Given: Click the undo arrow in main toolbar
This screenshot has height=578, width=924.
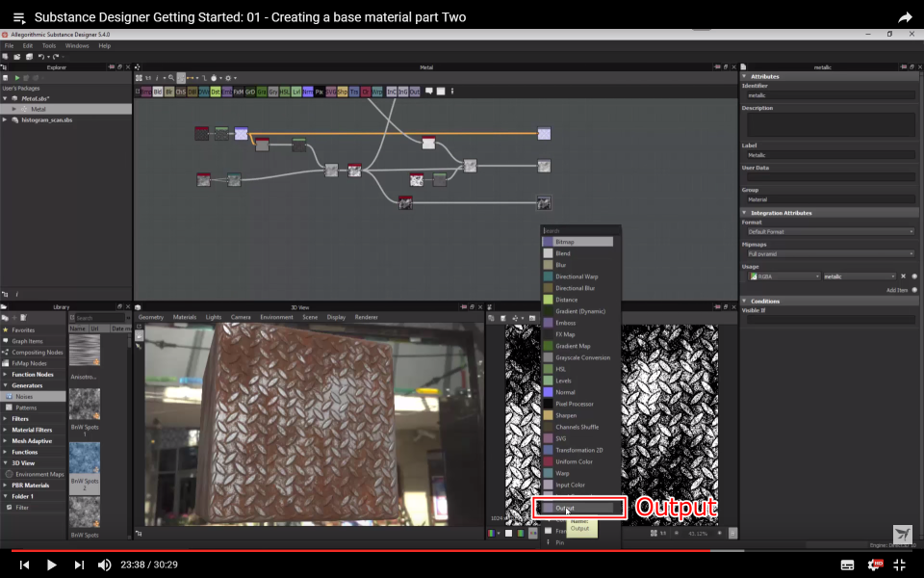Looking at the screenshot, I should (x=40, y=57).
